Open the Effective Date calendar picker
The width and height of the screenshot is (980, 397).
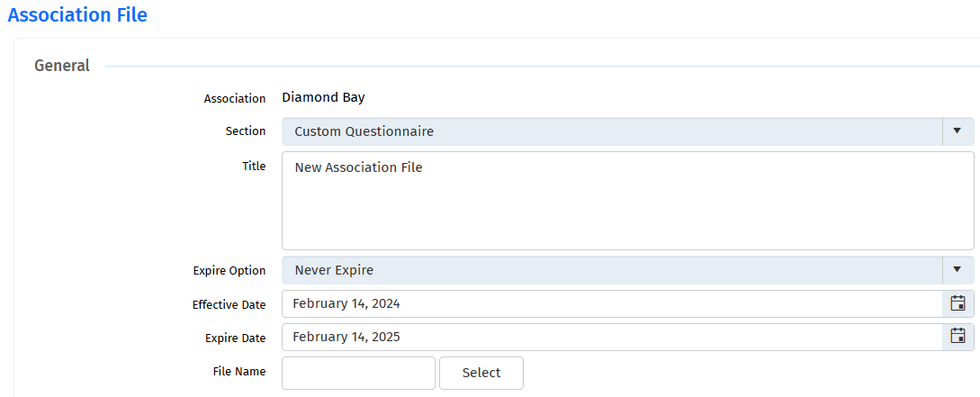click(x=958, y=303)
